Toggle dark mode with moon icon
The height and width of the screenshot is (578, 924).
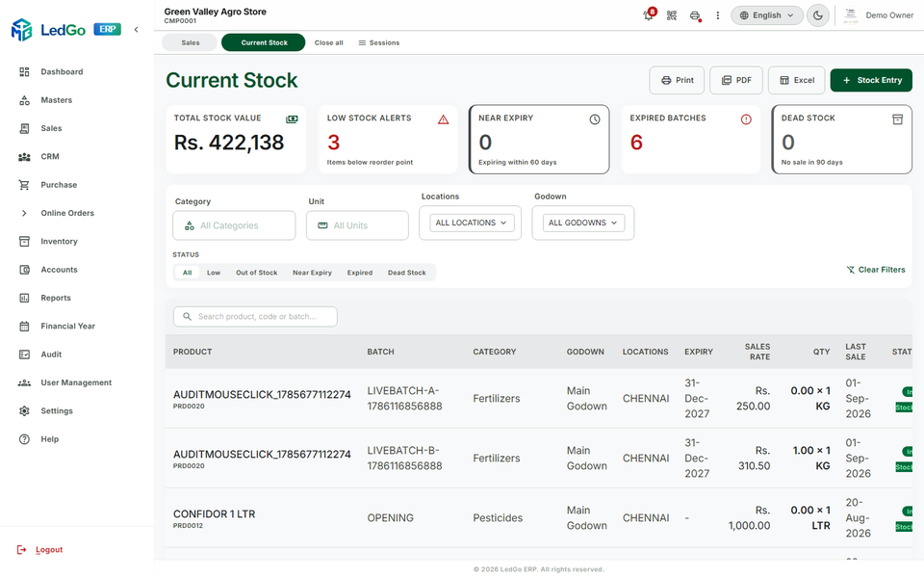tap(818, 15)
